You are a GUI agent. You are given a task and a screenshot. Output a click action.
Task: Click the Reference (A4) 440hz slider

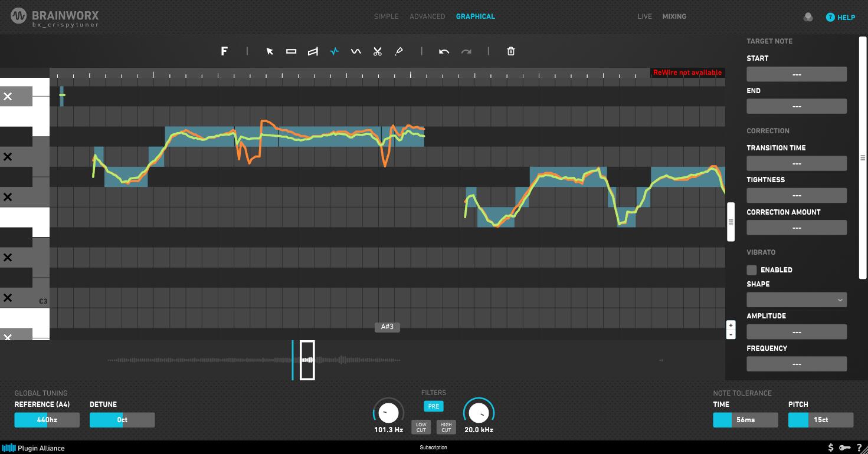coord(47,420)
